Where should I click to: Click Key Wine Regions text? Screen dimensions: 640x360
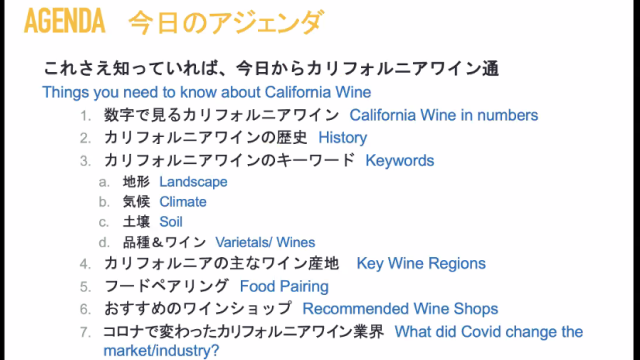tap(421, 264)
